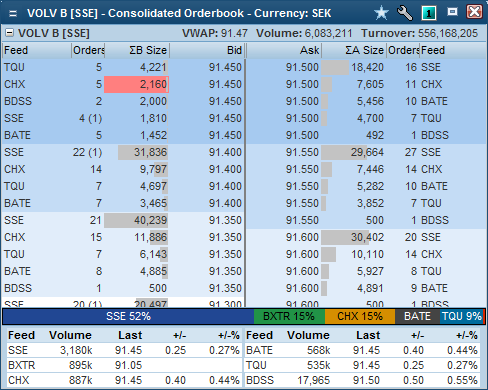Select the ask size 29,664
488x390 pixels.
(367, 152)
